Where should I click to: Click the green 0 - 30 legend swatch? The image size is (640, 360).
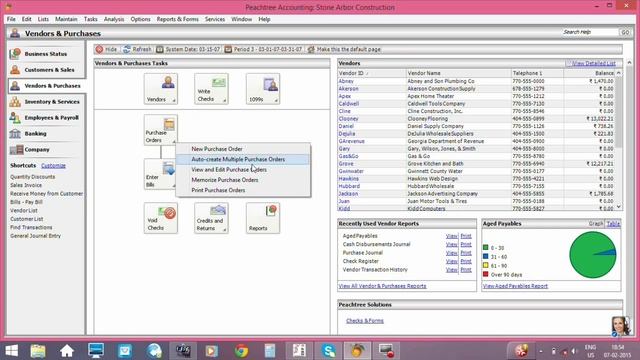[x=486, y=247]
